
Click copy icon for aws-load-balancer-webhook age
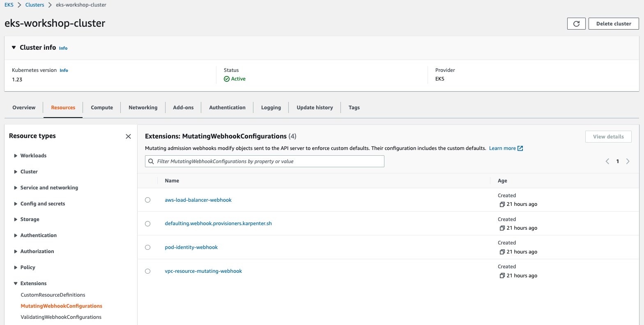pyautogui.click(x=501, y=204)
